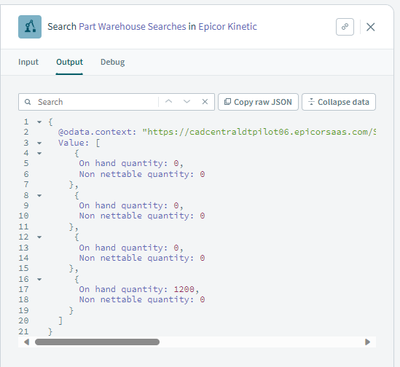
Task: Click 'On hand quantity: 1200' on line 17
Action: click(139, 289)
